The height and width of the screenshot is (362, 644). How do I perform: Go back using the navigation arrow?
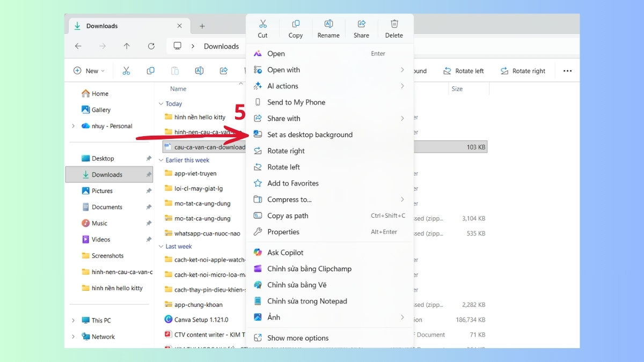coord(78,46)
